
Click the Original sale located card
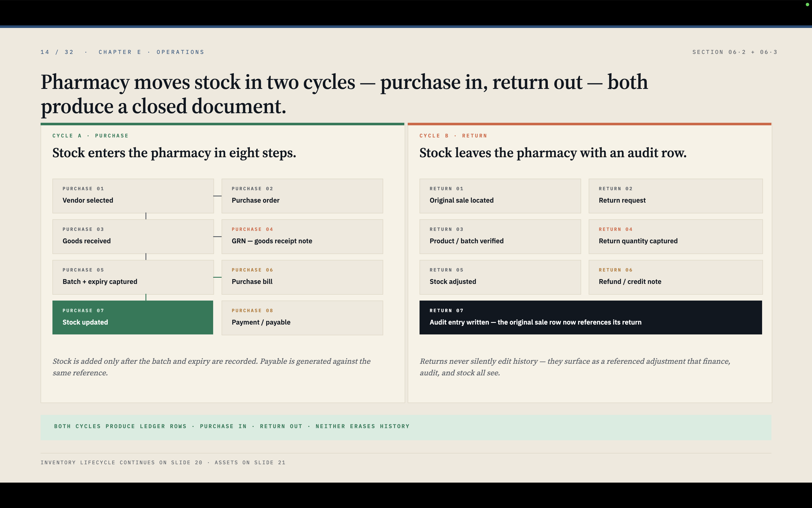(x=500, y=196)
